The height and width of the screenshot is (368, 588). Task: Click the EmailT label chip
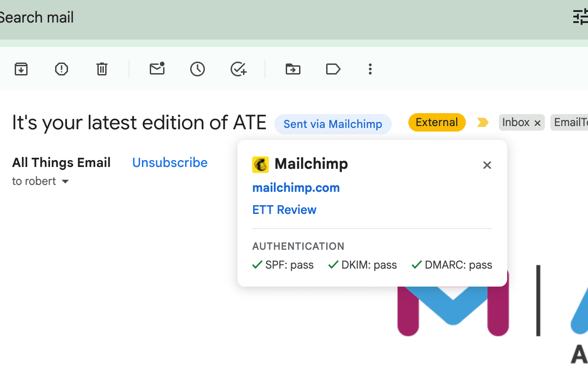tap(572, 122)
